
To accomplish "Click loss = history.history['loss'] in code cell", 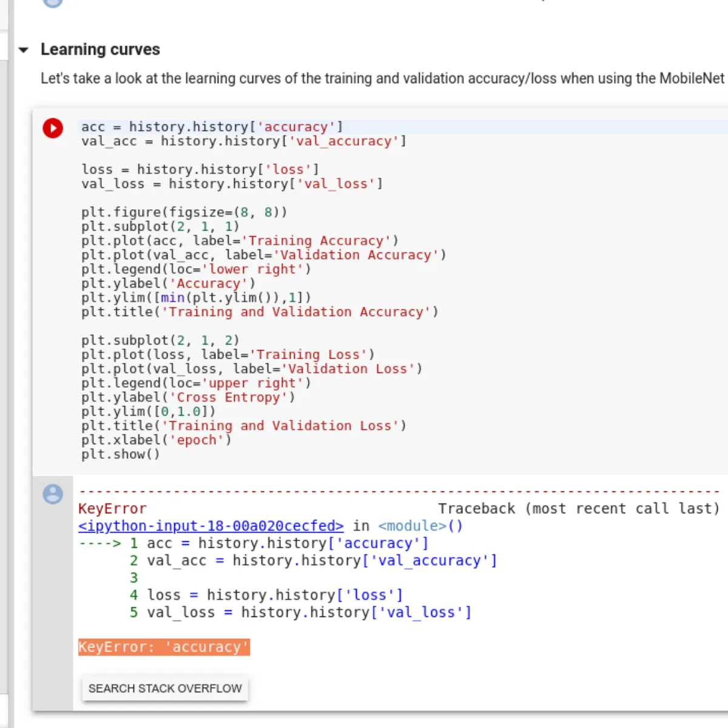I will (200, 169).
